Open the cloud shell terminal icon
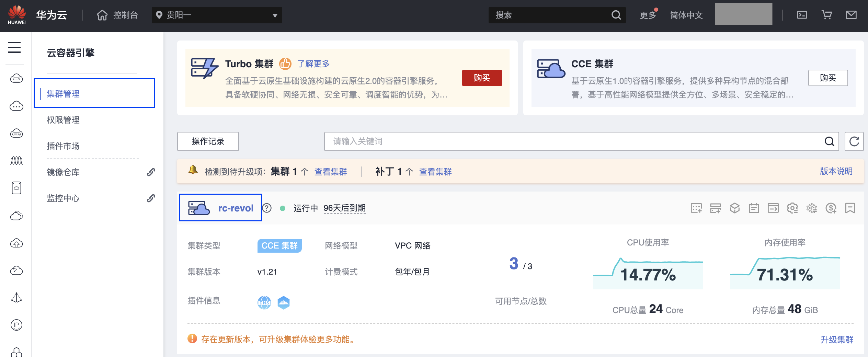 (802, 15)
